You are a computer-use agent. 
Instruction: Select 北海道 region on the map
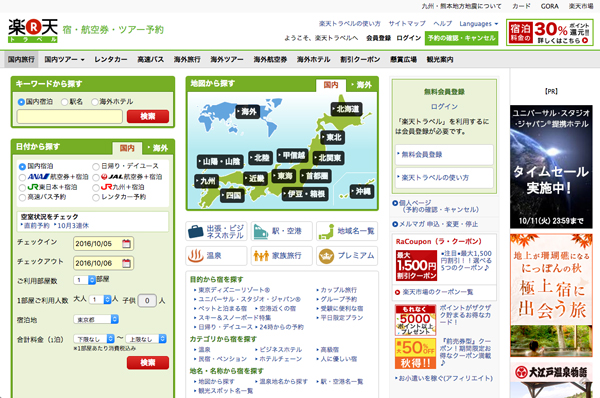pos(346,109)
